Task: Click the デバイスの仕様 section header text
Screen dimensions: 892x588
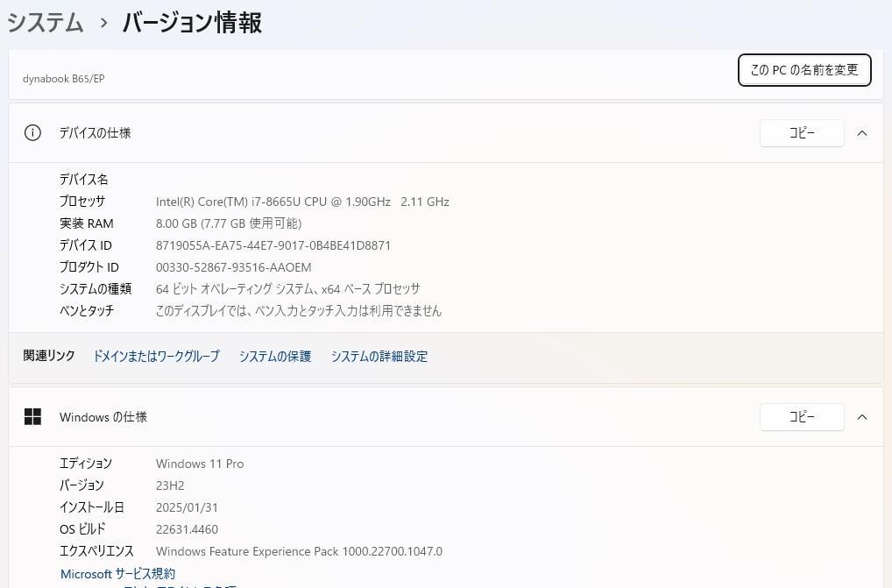Action: click(x=96, y=132)
